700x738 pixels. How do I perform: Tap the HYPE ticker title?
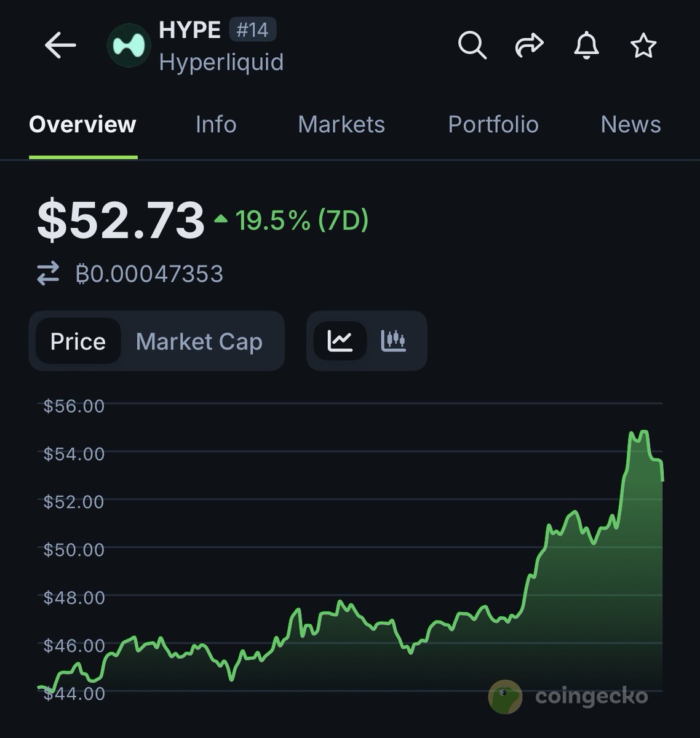pyautogui.click(x=189, y=30)
